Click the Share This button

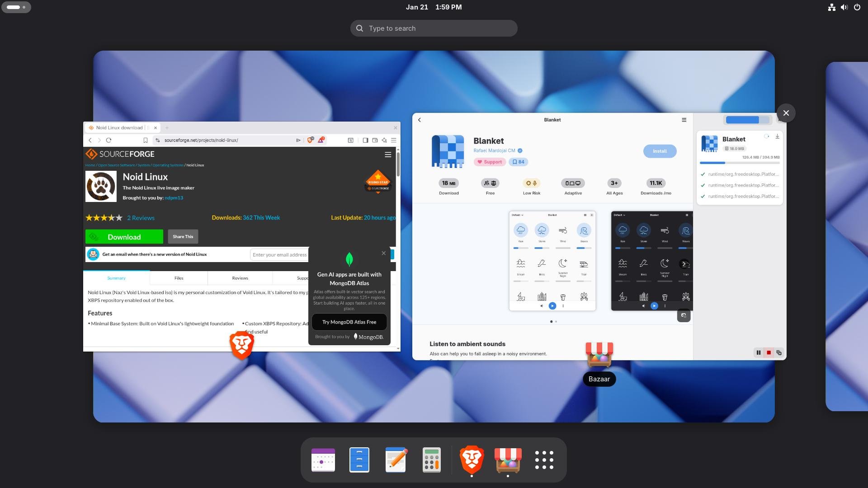183,236
